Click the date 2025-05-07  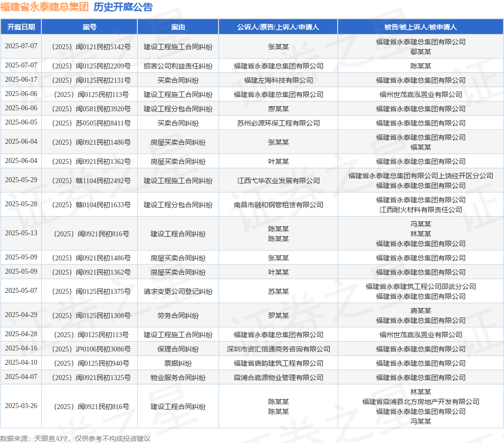pos(21,290)
